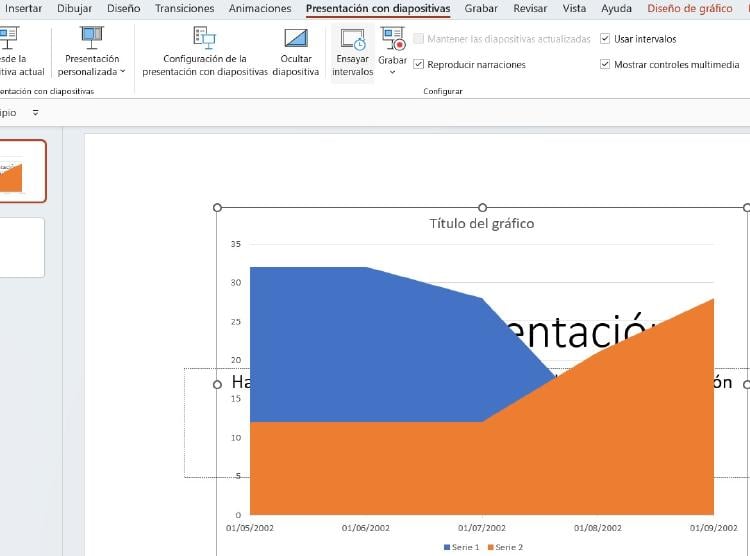
Task: Expand Presentación personalizada dropdown chevron
Action: point(123,72)
